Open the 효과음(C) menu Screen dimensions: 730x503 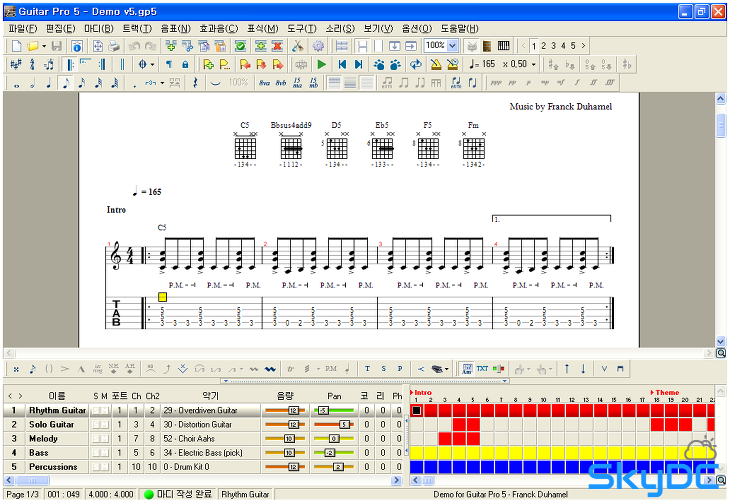[x=218, y=28]
